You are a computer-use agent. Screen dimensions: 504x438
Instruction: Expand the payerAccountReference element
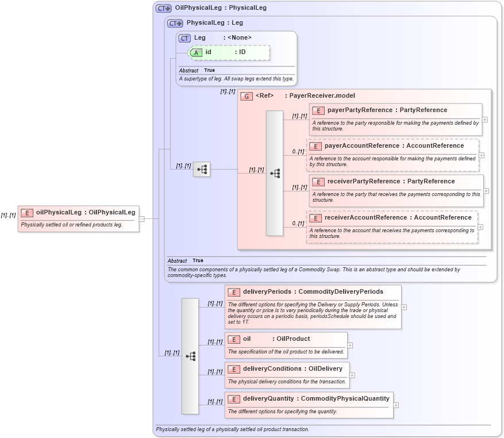click(482, 155)
